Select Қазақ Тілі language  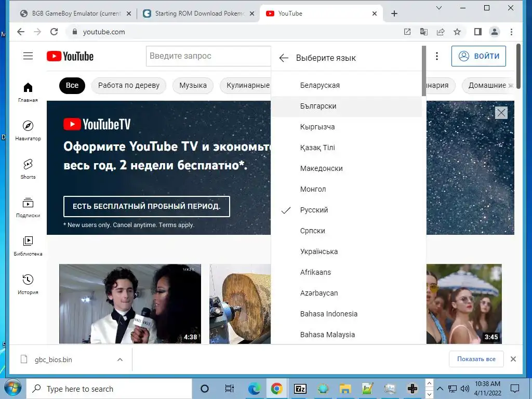(x=347, y=148)
